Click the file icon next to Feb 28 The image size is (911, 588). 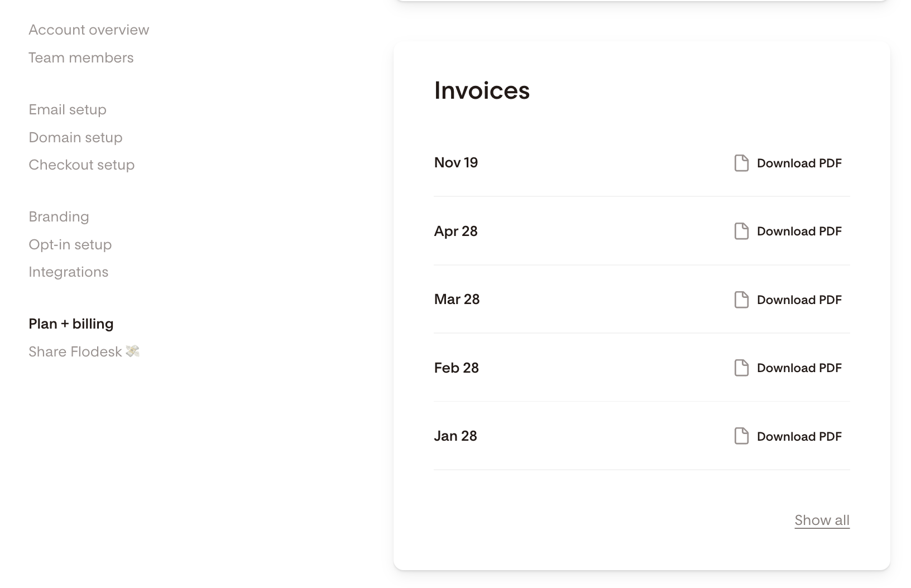pos(741,368)
